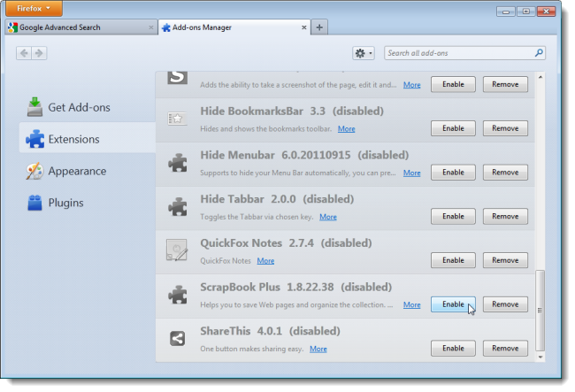Click 'One button makes sharing easy.' description
575x392 pixels.
(251, 350)
